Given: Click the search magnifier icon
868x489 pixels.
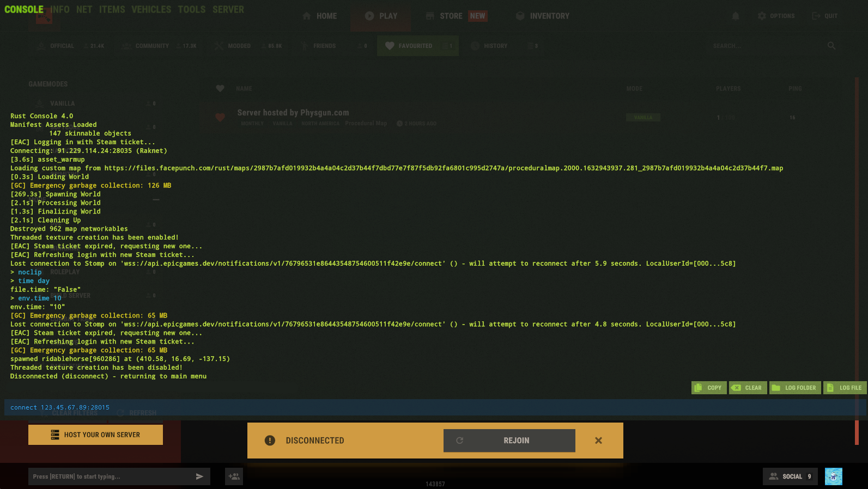Looking at the screenshot, I should tap(831, 46).
